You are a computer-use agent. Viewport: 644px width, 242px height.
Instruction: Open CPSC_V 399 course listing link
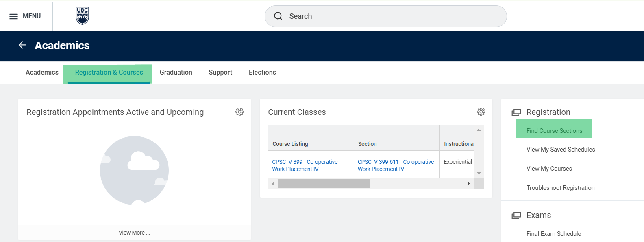coord(305,165)
